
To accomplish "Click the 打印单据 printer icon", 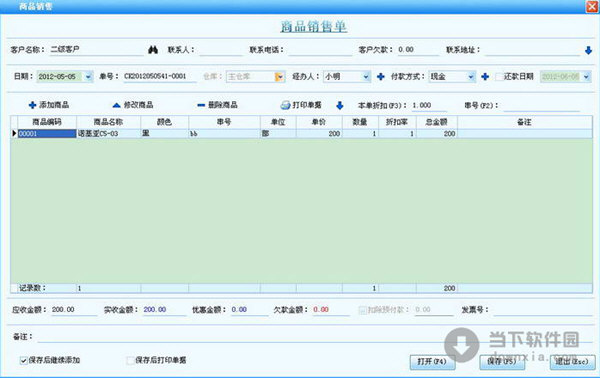I will click(285, 105).
